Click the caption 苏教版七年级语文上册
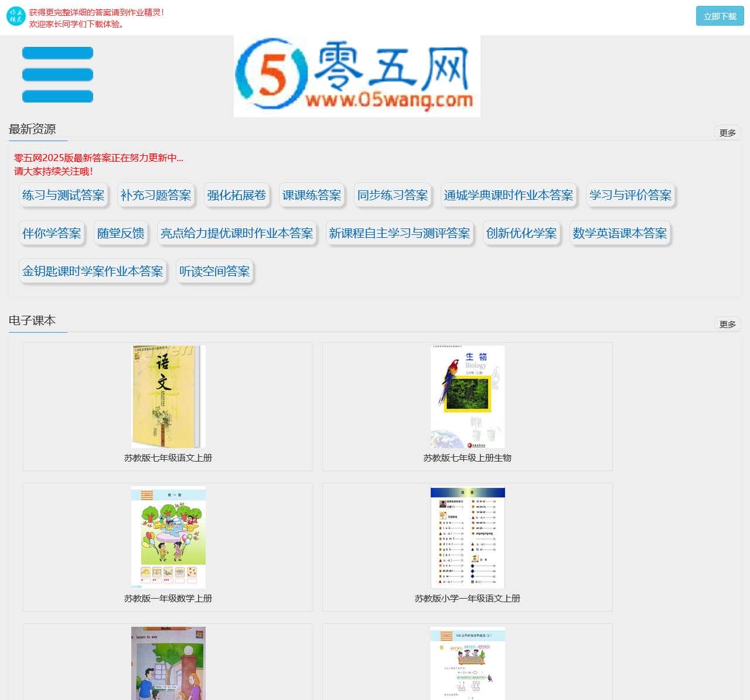This screenshot has width=750, height=700. click(x=168, y=458)
